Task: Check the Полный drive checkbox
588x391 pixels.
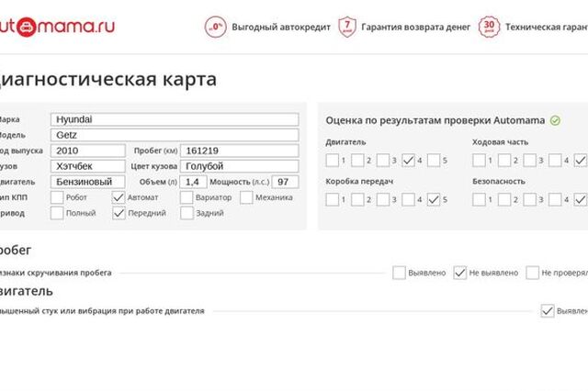Action: [x=57, y=213]
